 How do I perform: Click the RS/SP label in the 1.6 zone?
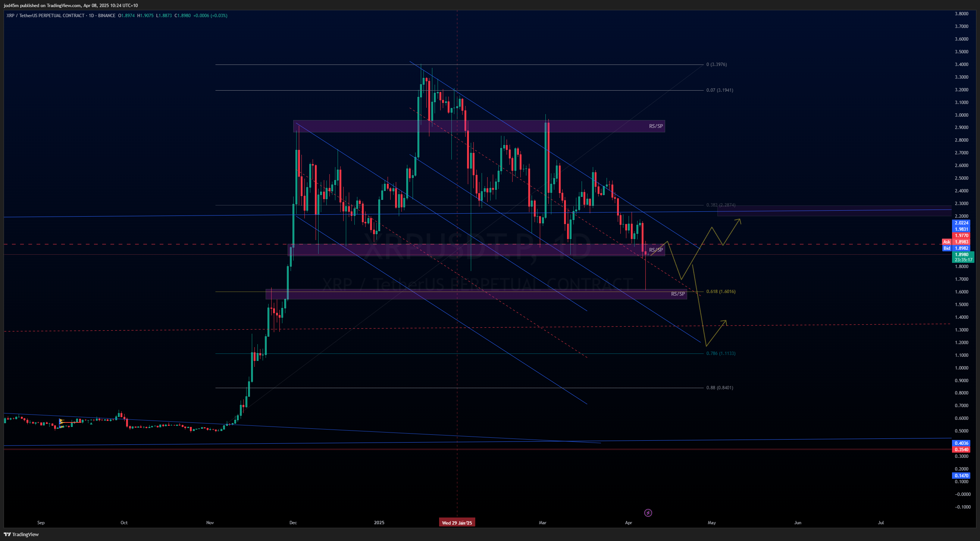[x=678, y=294]
